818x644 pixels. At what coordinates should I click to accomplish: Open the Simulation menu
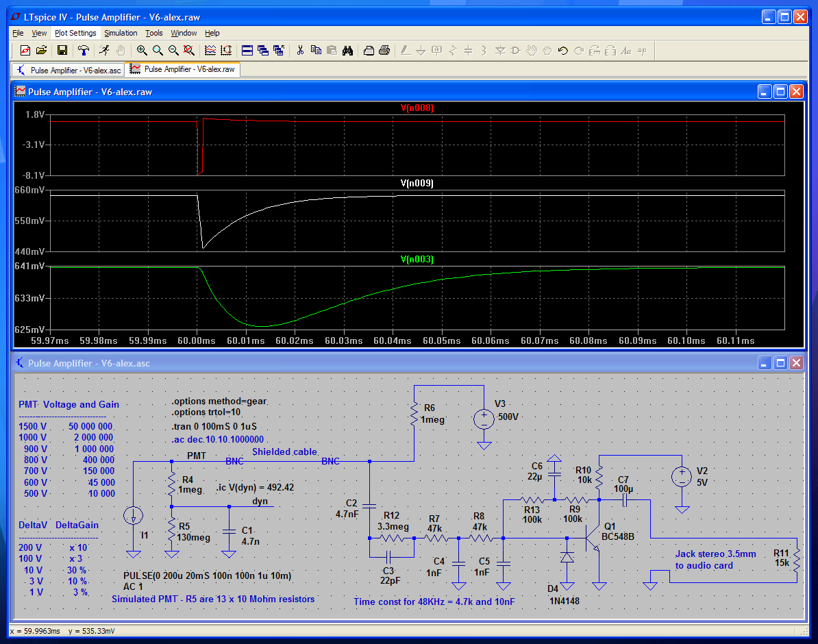point(121,33)
